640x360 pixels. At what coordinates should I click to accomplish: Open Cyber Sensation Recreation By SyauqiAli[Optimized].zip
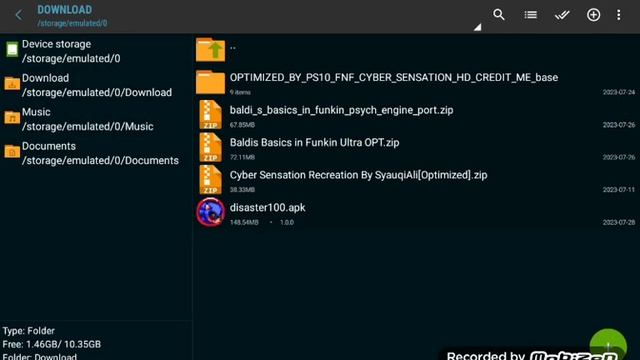point(358,175)
